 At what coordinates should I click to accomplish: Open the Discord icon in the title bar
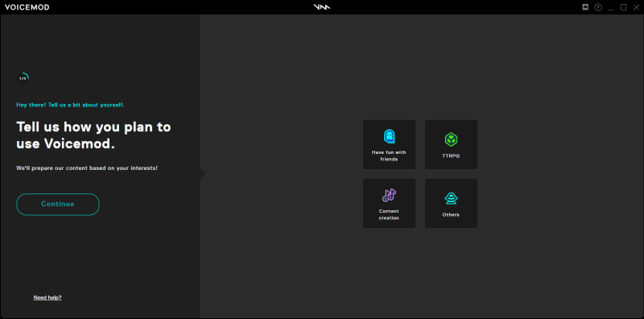pos(585,7)
